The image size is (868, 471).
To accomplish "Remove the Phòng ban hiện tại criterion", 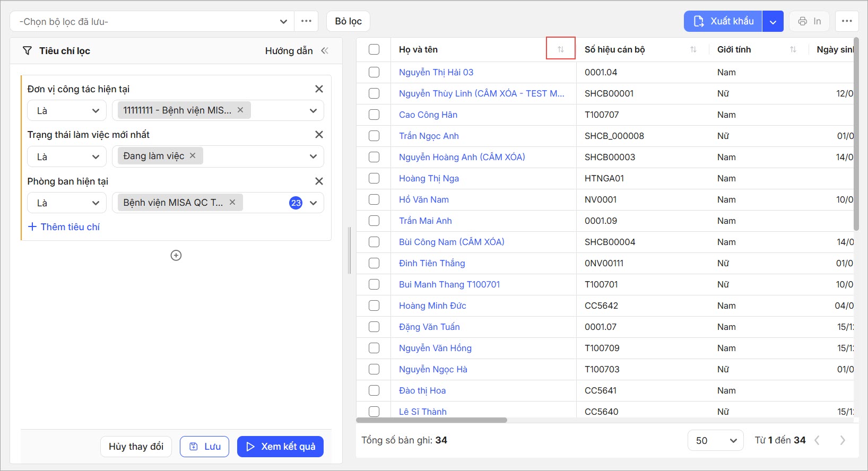I will (x=319, y=181).
